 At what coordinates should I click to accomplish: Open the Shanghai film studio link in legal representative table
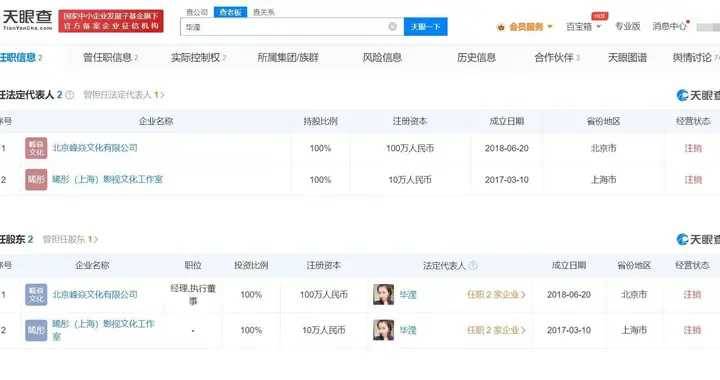click(107, 179)
